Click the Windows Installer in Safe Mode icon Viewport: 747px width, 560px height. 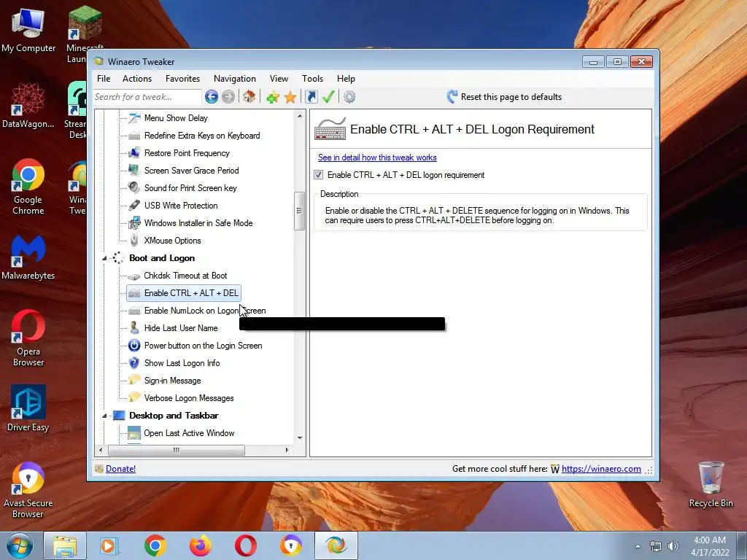(x=134, y=223)
